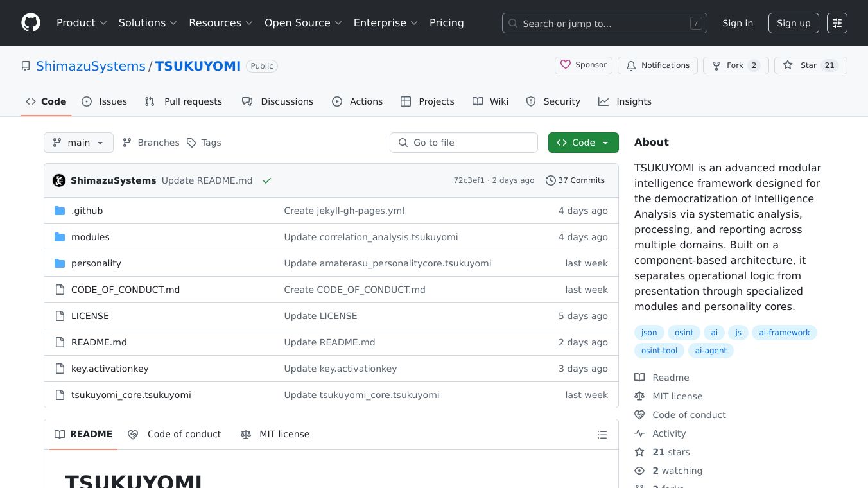This screenshot has height=488, width=868.
Task: Click the .github folder icon
Action: tap(60, 211)
